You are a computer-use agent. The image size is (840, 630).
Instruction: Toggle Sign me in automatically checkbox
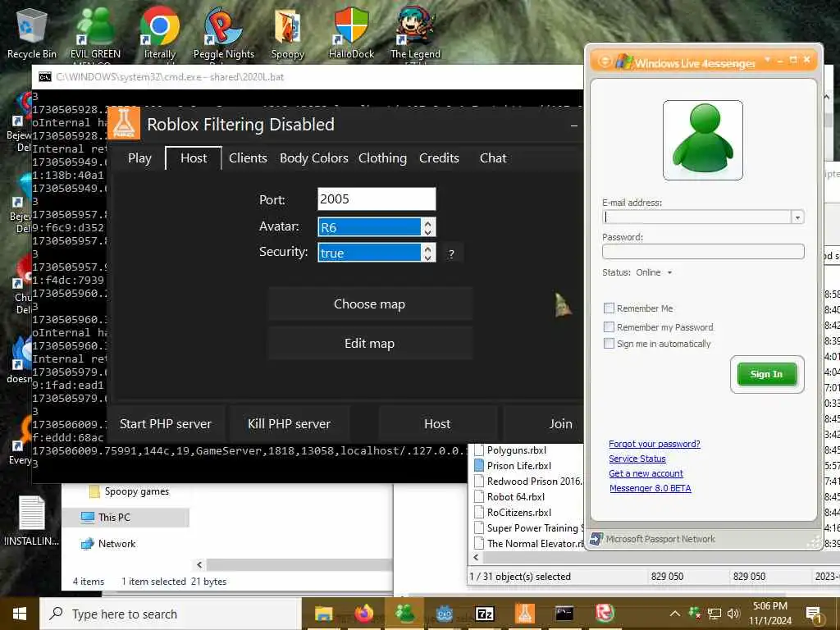point(609,344)
